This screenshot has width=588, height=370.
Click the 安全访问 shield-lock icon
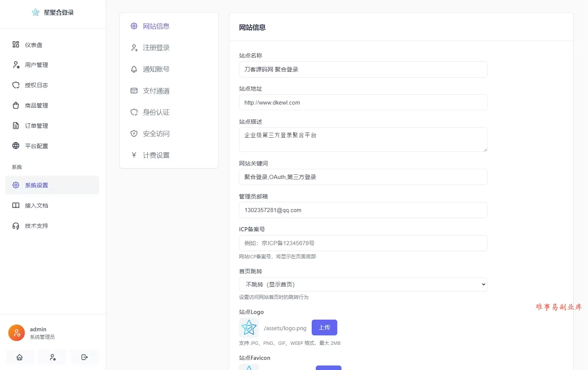click(x=134, y=133)
